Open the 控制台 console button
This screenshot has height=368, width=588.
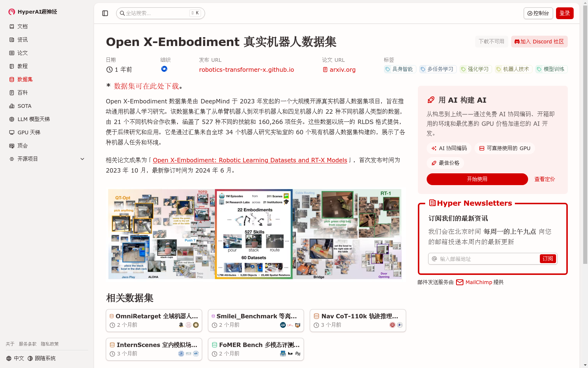click(x=538, y=13)
